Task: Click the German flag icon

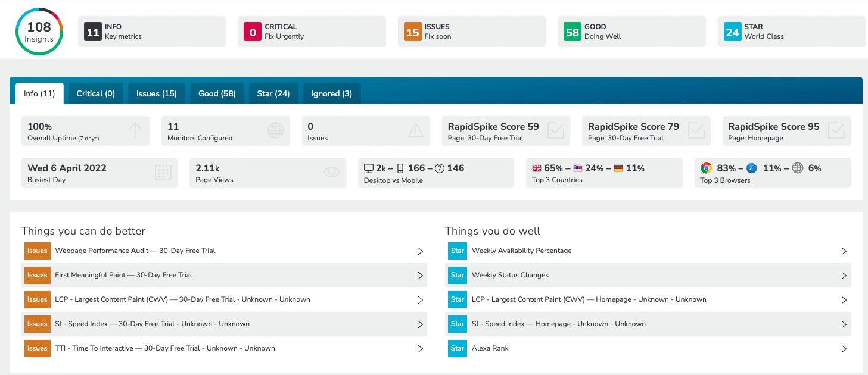Action: click(x=618, y=168)
